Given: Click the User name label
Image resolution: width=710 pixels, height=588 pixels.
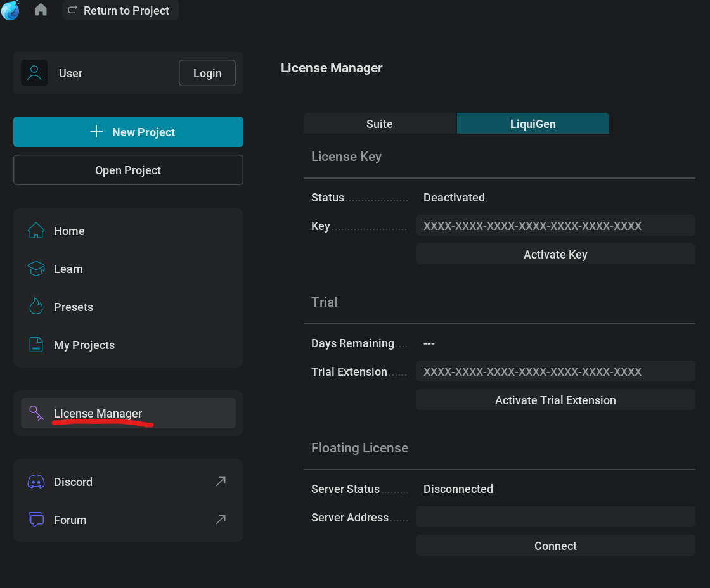Looking at the screenshot, I should click(70, 73).
